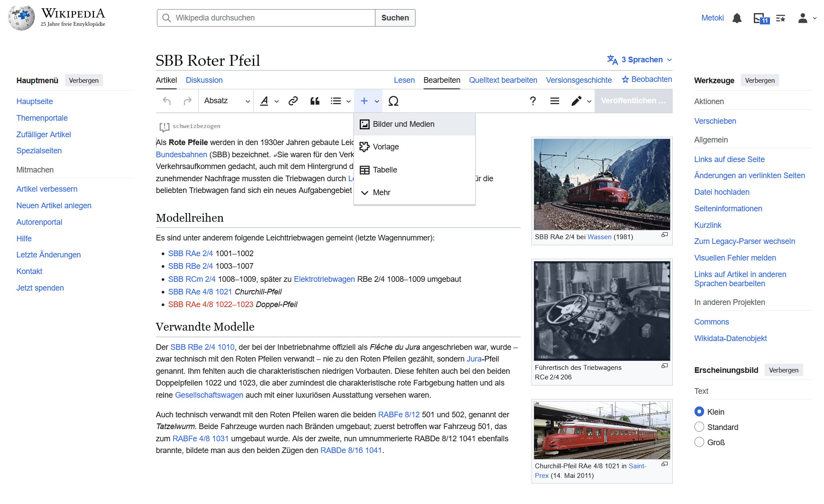This screenshot has height=504, width=824.
Task: Expand the user menu chevron
Action: (x=815, y=18)
